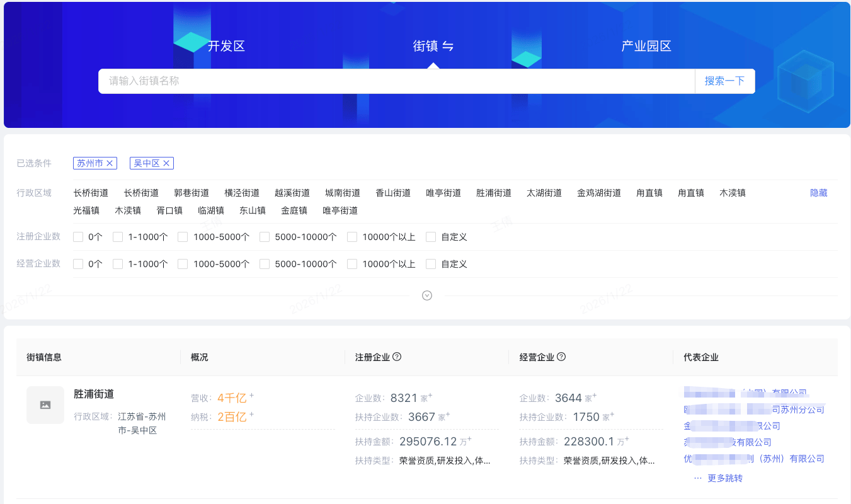Check 10000个以上 under 经营企业数
The height and width of the screenshot is (504, 851).
[352, 264]
